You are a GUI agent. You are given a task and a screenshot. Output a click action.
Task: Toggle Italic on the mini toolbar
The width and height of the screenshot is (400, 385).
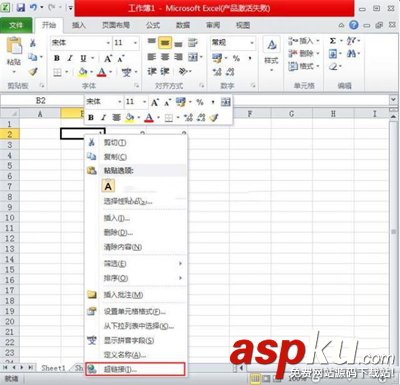(x=103, y=117)
